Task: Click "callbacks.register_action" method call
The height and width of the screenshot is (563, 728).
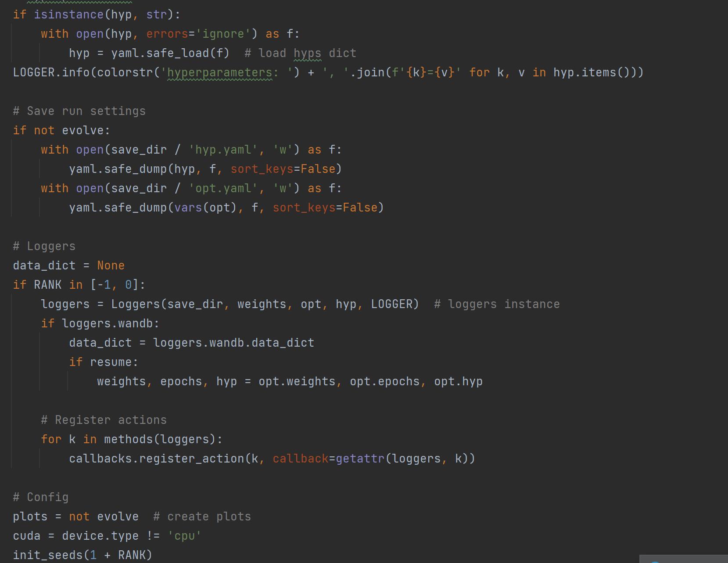Action: (x=156, y=459)
